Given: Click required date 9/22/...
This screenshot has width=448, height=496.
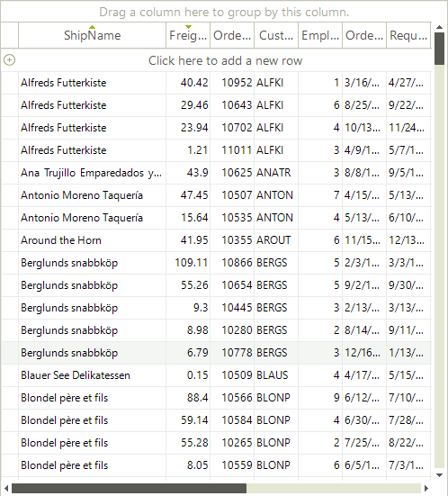Looking at the screenshot, I should [406, 105].
